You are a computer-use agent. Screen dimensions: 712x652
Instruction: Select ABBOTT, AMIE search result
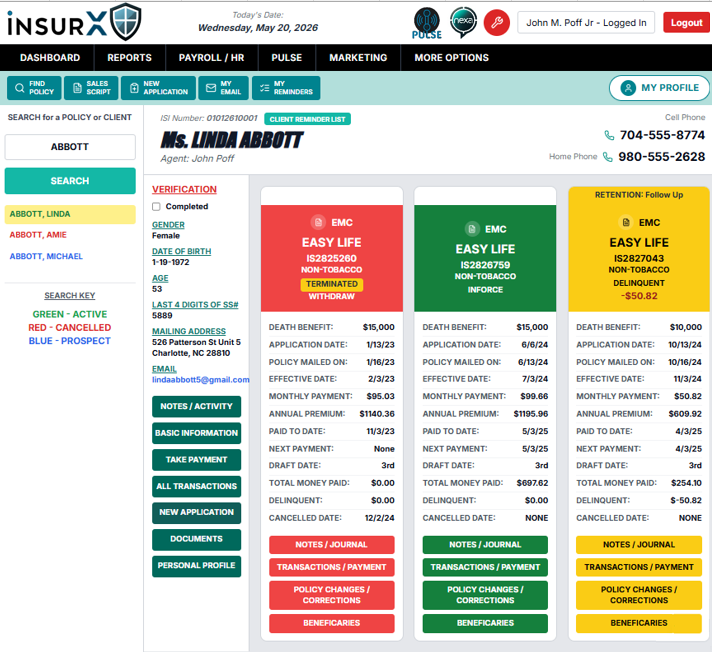[38, 235]
